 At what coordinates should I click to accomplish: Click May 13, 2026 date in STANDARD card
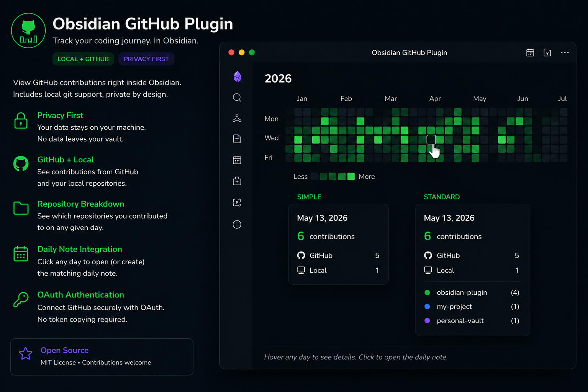[449, 218]
